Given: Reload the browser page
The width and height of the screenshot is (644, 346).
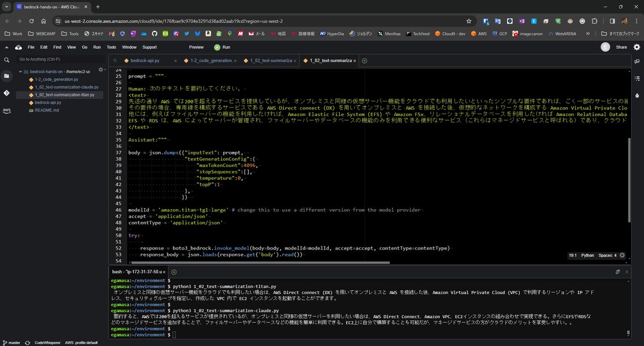Looking at the screenshot, I should pyautogui.click(x=31, y=21).
